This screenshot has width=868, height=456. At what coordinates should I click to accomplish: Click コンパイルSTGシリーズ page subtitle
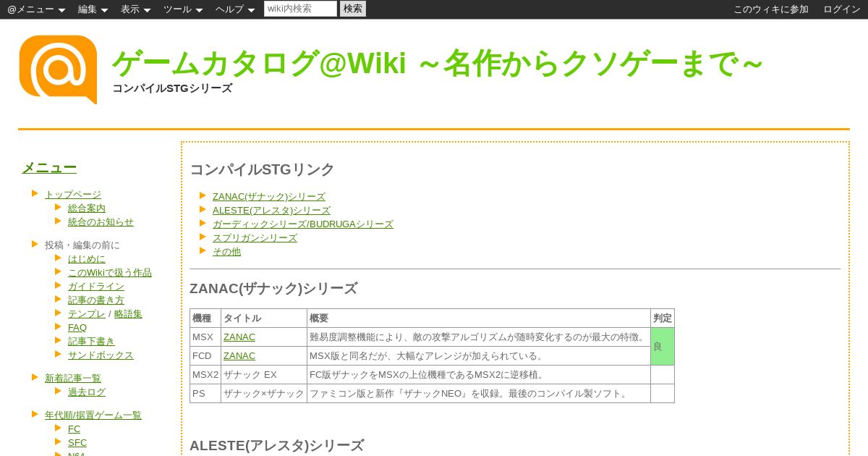172,88
